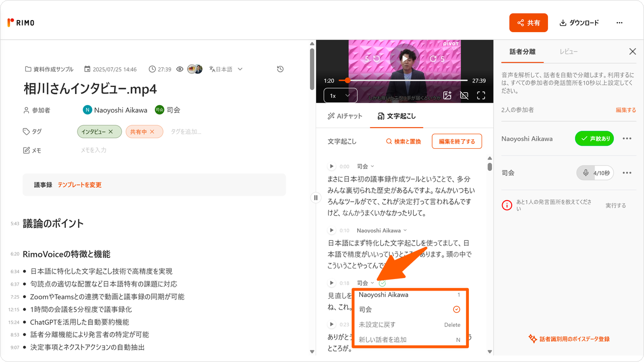Play transcript segment at 0:00
644x362 pixels.
click(332, 166)
